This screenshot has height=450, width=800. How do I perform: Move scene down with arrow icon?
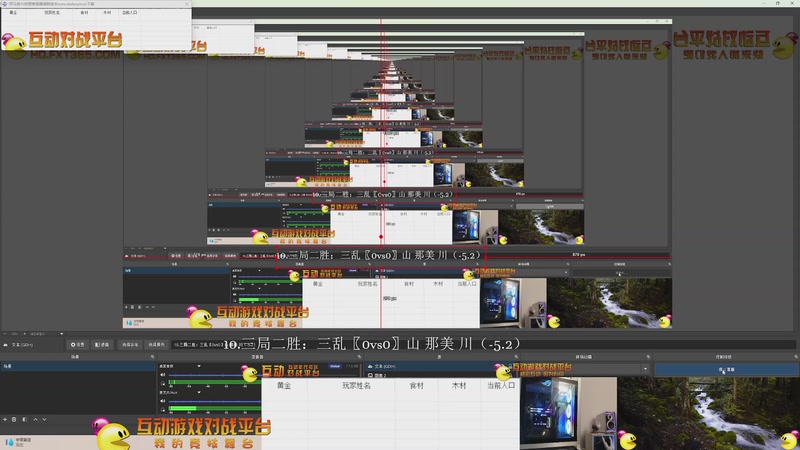click(44, 419)
